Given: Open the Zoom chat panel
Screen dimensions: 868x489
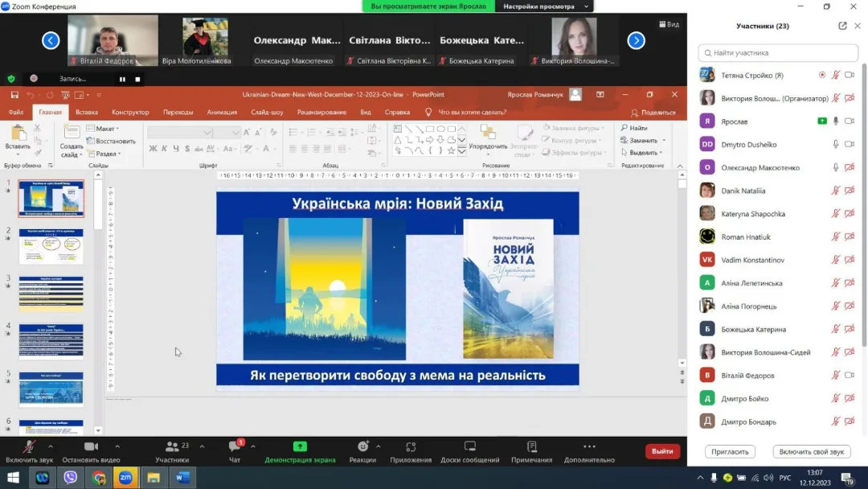Looking at the screenshot, I should point(235,449).
